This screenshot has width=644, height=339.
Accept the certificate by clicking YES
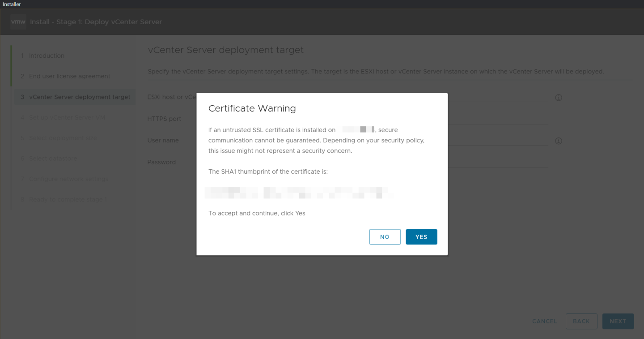pyautogui.click(x=421, y=236)
